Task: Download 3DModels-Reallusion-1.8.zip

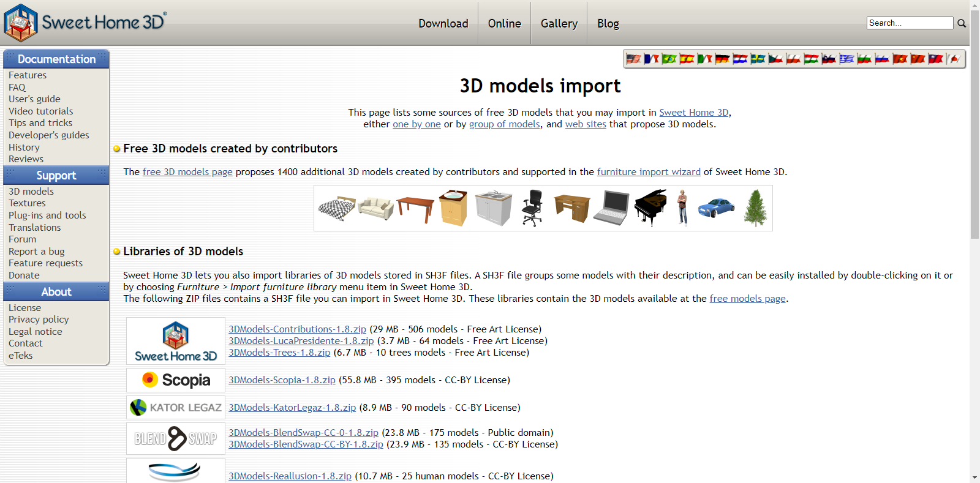Action: tap(290, 476)
